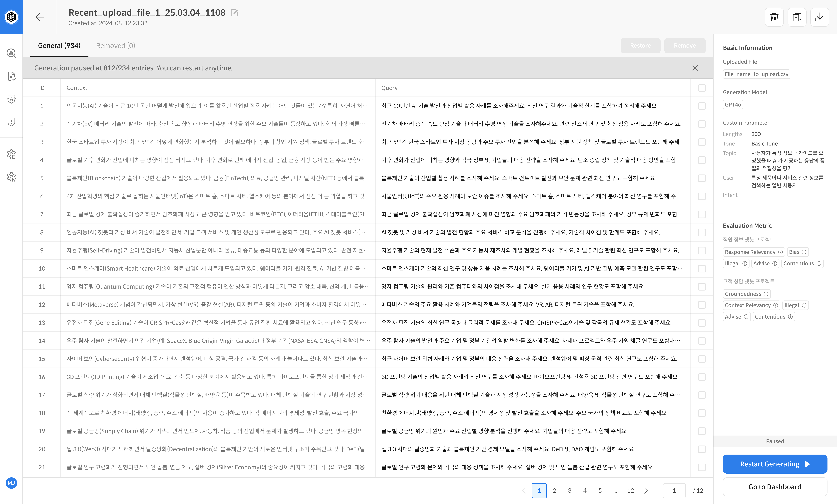The image size is (837, 504).
Task: Click File_name_to_upload.csv file chip
Action: [757, 74]
